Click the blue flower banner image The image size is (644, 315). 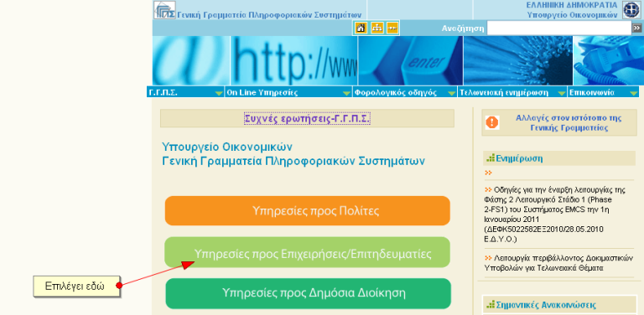click(x=518, y=60)
